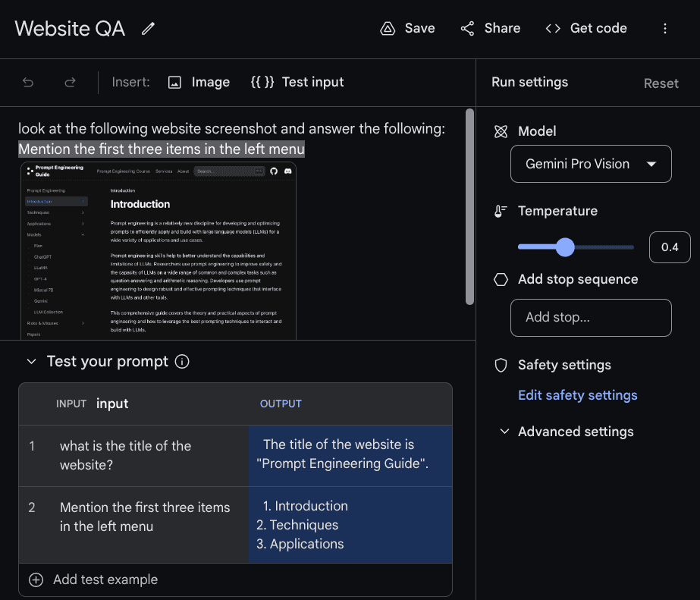Click the temperature value field showing 0.4
The image size is (700, 600).
[669, 247]
